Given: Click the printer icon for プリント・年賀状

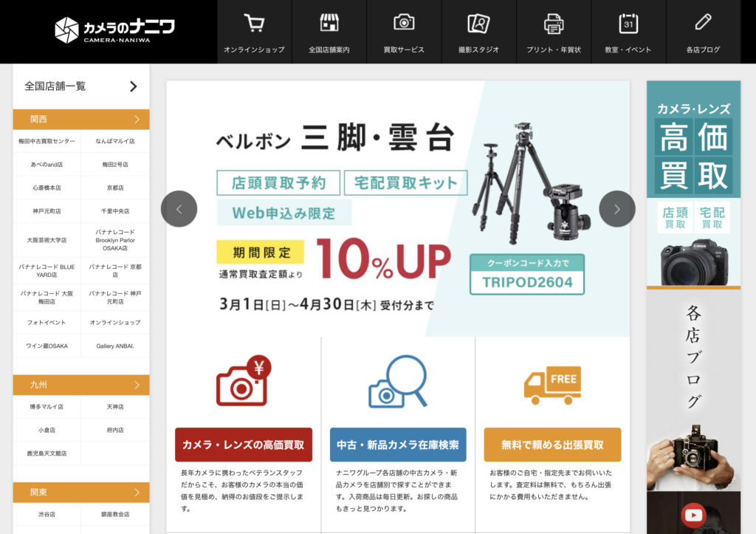Looking at the screenshot, I should [554, 24].
